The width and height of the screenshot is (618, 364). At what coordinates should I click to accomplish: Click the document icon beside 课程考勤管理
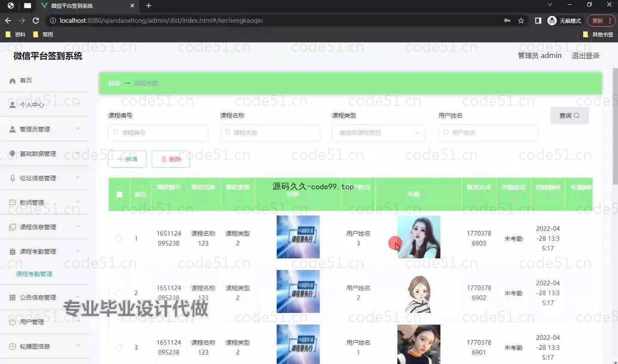point(12,252)
